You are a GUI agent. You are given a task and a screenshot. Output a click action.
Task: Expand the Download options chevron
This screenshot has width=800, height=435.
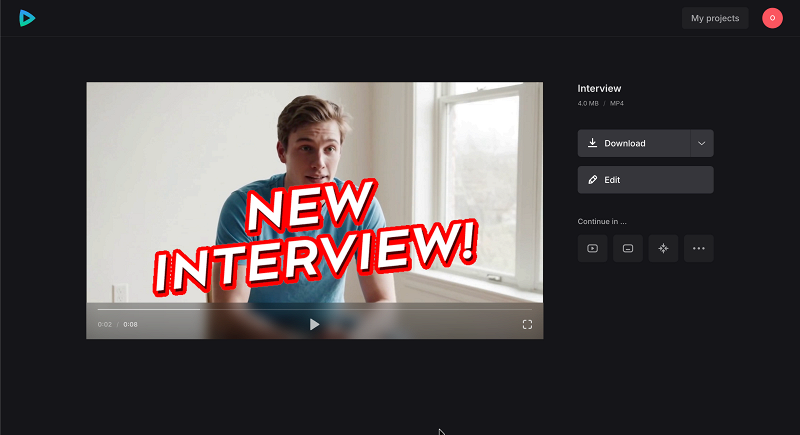click(x=702, y=143)
